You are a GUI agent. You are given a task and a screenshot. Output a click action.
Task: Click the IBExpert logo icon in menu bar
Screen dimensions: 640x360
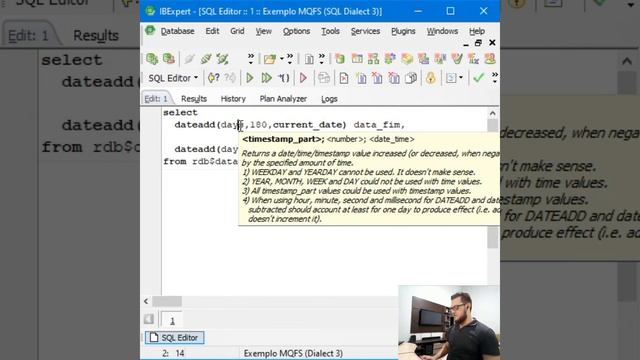coord(150,31)
